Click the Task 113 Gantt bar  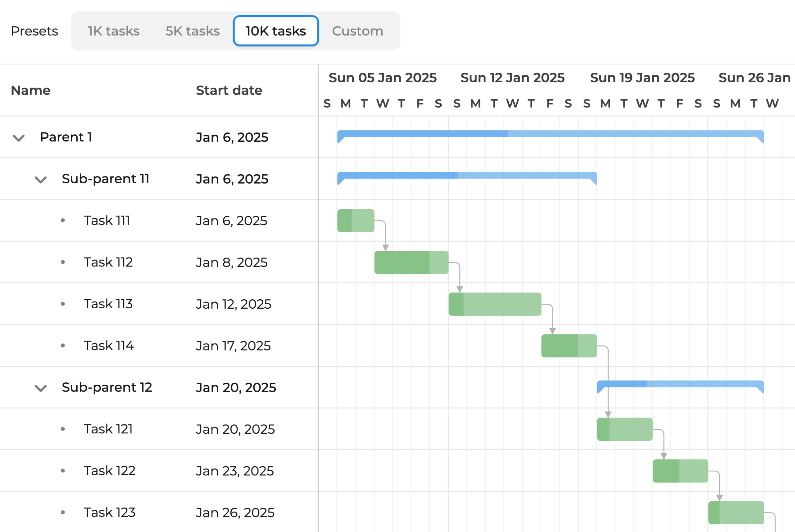pyautogui.click(x=494, y=304)
